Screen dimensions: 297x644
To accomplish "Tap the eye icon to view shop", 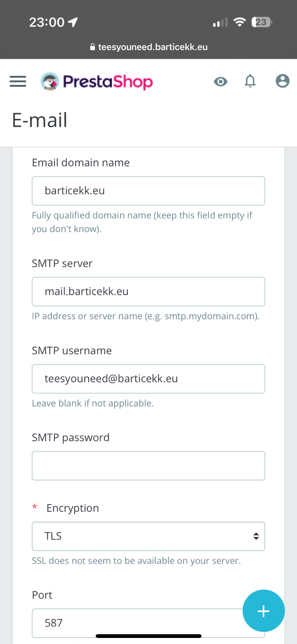I will (x=221, y=82).
